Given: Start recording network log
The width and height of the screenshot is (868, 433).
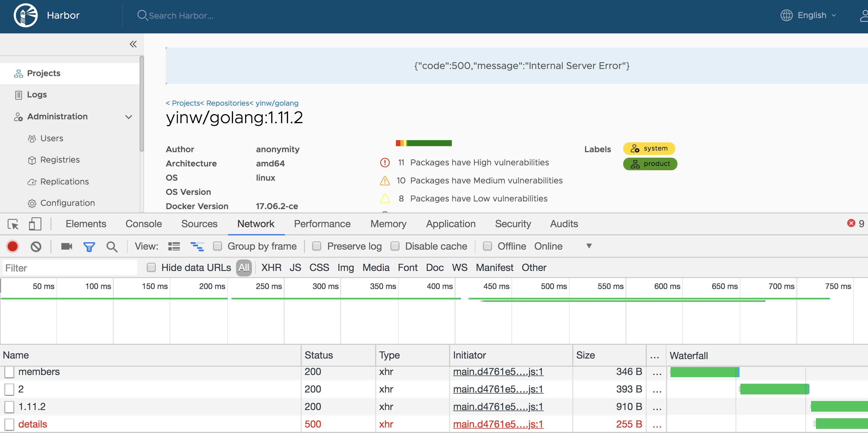Looking at the screenshot, I should click(13, 246).
